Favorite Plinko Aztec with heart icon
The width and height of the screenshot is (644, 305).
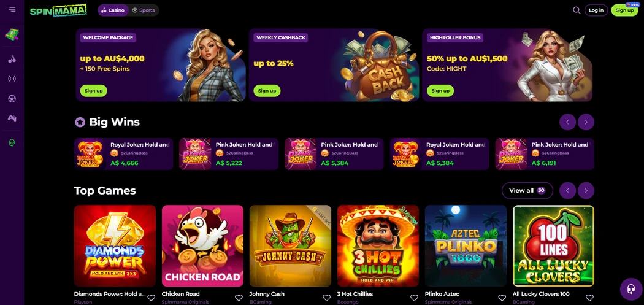pos(502,298)
